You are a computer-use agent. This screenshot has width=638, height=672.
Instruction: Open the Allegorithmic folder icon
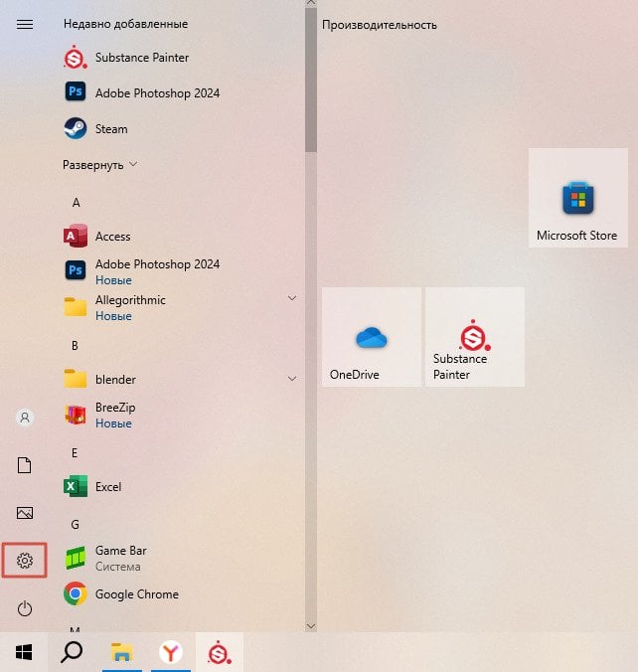pos(76,307)
